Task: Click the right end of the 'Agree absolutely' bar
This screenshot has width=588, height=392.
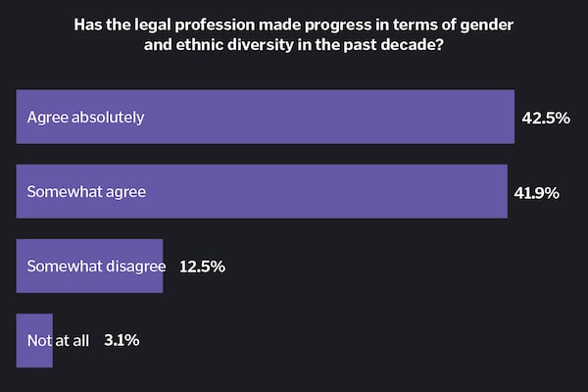Action: pos(509,117)
